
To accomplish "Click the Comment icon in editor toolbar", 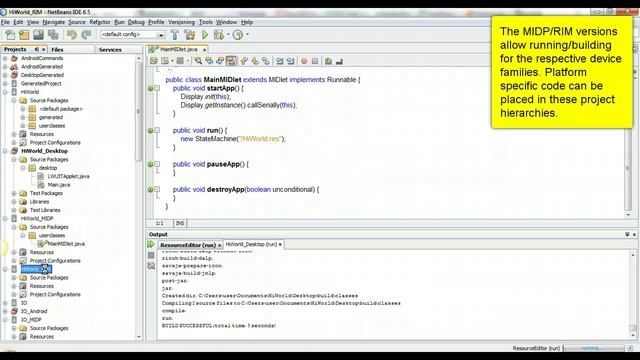I will [x=328, y=61].
